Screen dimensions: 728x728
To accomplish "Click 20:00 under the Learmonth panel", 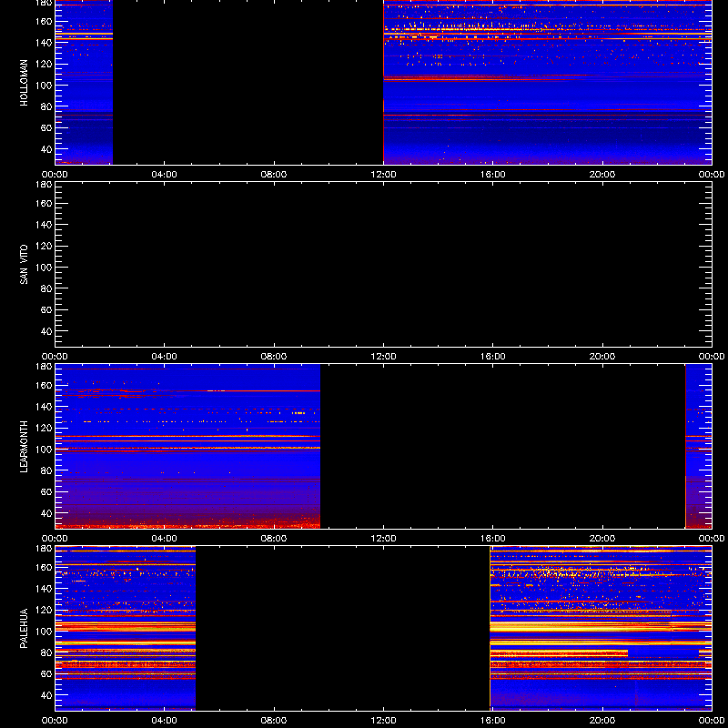I will (602, 539).
